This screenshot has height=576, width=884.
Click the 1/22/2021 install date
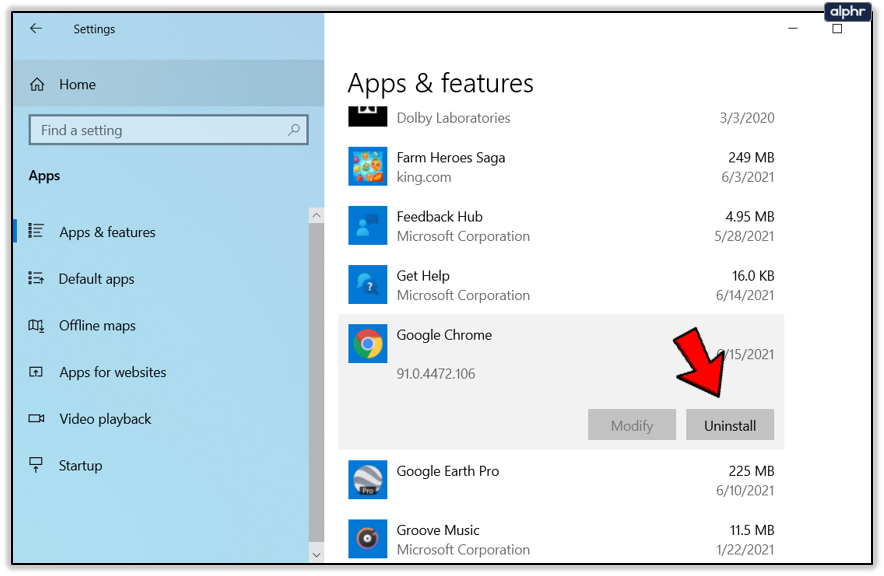pyautogui.click(x=745, y=550)
